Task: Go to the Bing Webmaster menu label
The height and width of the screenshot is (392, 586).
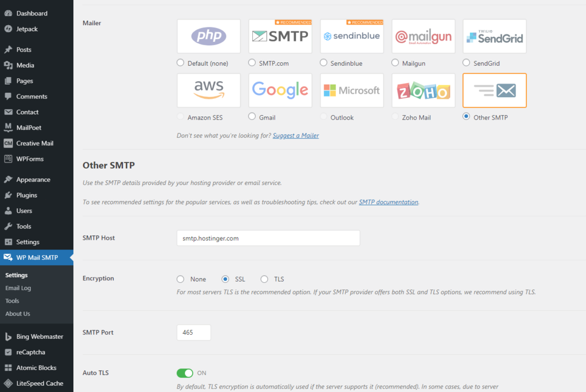Action: pyautogui.click(x=39, y=336)
